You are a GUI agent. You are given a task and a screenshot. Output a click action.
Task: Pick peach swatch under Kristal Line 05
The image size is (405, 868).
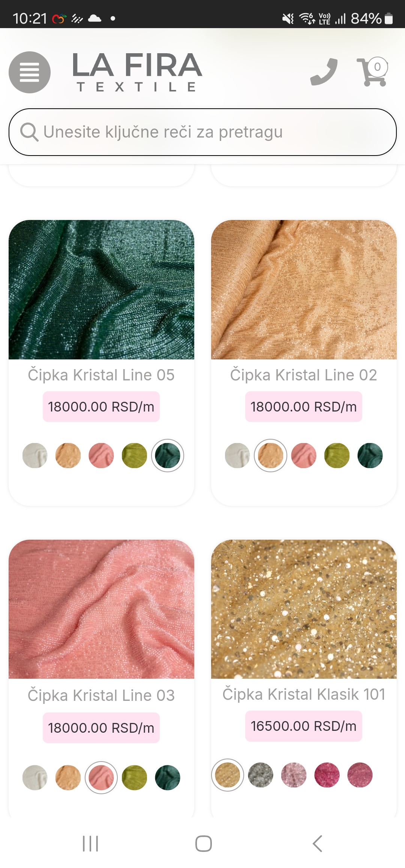pyautogui.click(x=68, y=455)
